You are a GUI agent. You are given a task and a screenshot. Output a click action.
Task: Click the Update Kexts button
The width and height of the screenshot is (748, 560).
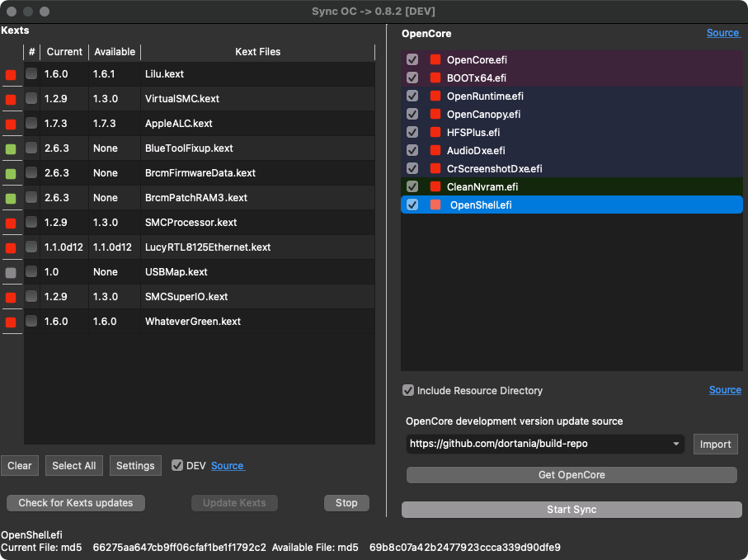[234, 503]
